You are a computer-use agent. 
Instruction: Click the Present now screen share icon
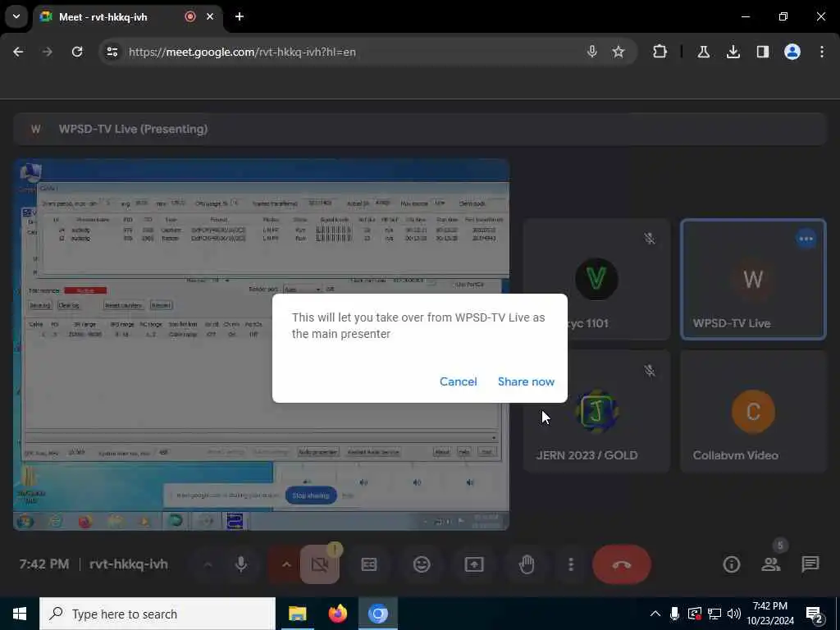474,564
